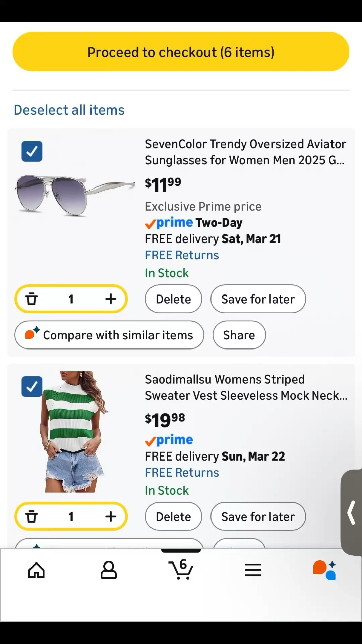This screenshot has width=362, height=644.
Task: Share the aviator sunglasses item
Action: (239, 335)
